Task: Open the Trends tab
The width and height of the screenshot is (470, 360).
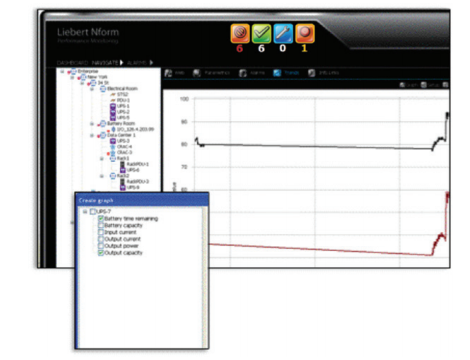Action: [x=286, y=73]
